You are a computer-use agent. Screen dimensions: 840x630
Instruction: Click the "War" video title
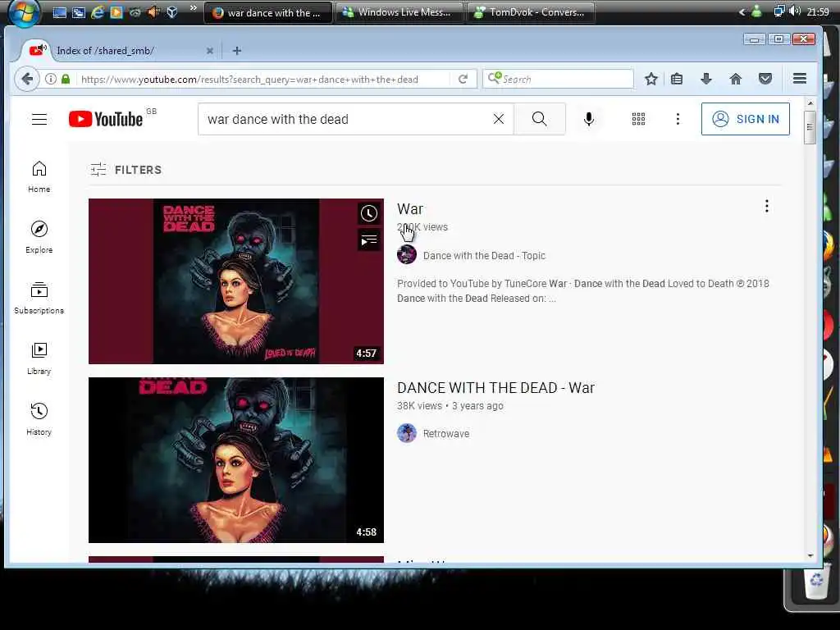coord(410,209)
